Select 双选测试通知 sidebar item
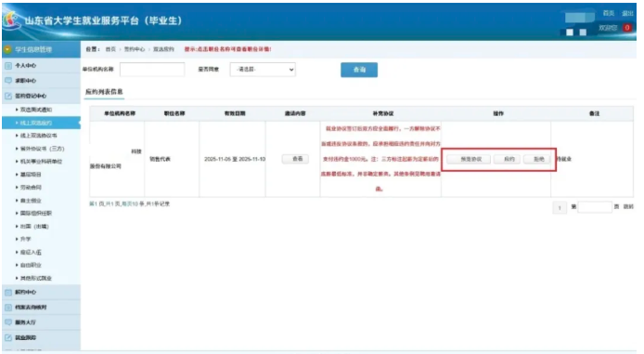Screen dimensions: 644x354 36,110
